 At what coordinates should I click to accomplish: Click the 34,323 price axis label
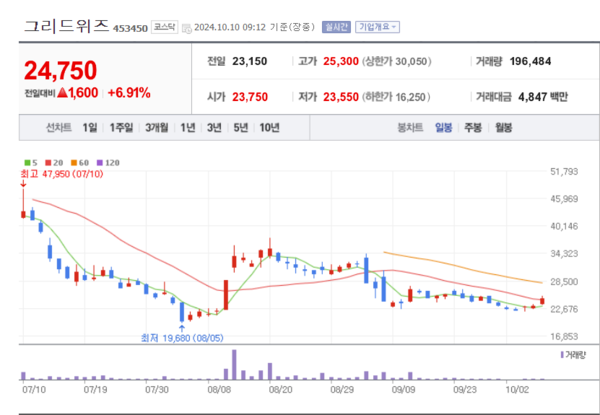click(x=564, y=254)
